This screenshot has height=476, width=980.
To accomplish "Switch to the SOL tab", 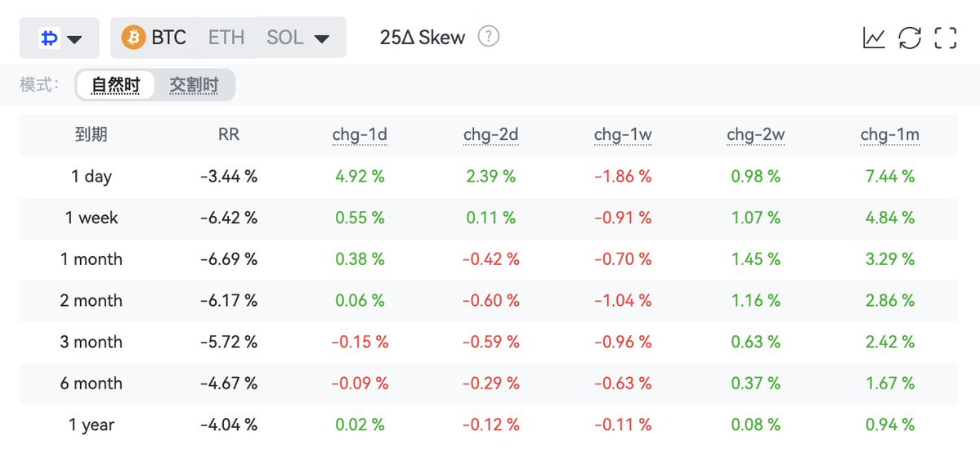I will coord(284,38).
